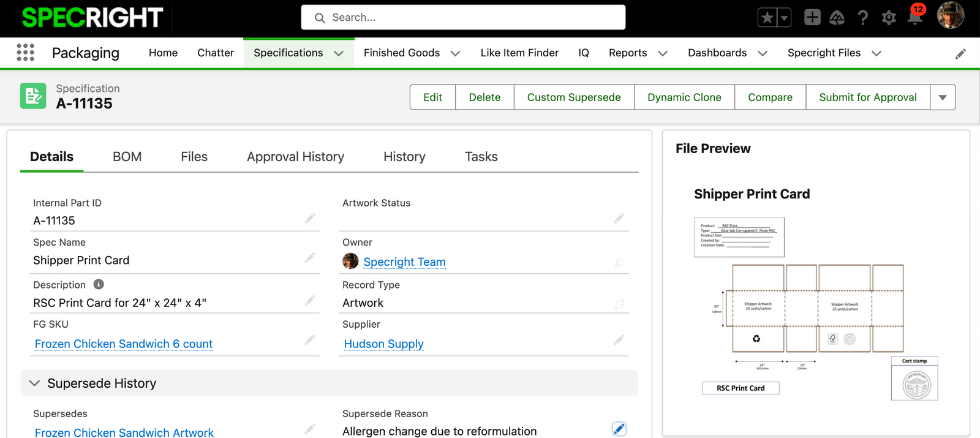
Task: Open the Trailhead guidance icon
Action: click(837, 18)
